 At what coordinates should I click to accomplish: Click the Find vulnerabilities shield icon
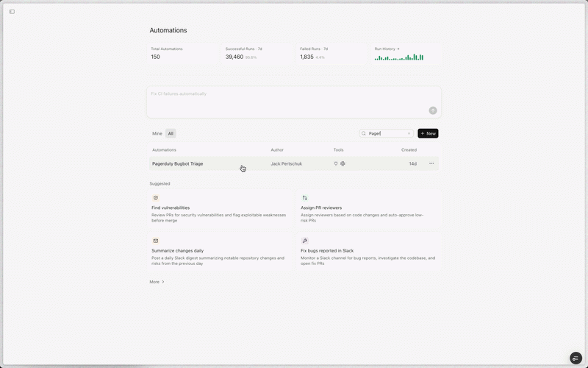tap(156, 198)
